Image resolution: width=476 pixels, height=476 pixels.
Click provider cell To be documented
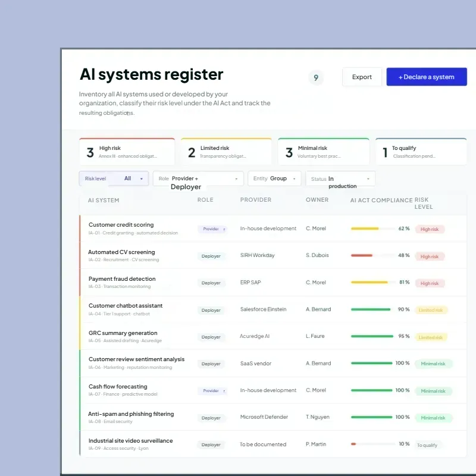click(263, 444)
